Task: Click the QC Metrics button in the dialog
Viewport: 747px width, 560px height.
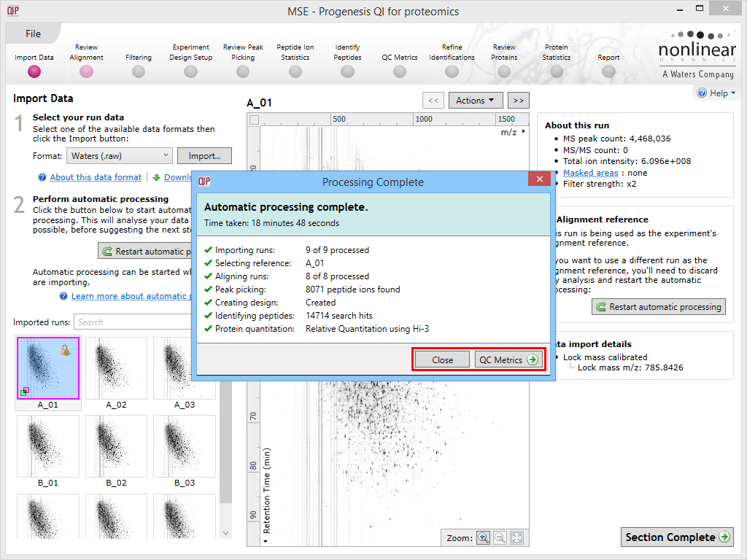Action: (x=508, y=360)
